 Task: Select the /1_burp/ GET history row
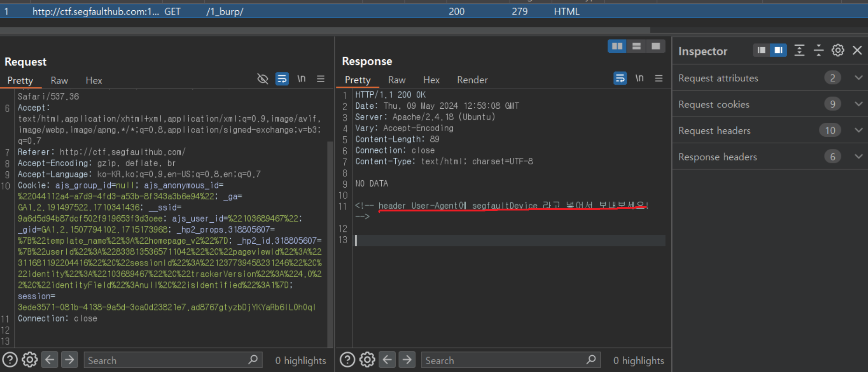[x=434, y=11]
